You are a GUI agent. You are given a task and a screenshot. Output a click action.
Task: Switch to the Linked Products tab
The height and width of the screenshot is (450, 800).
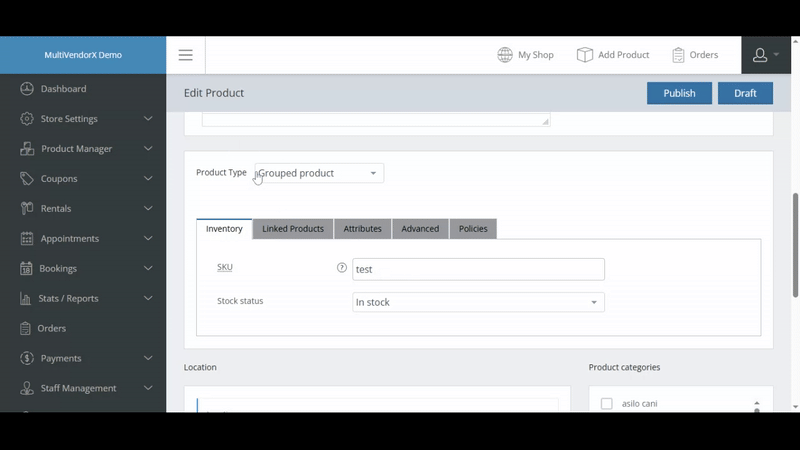pos(293,229)
